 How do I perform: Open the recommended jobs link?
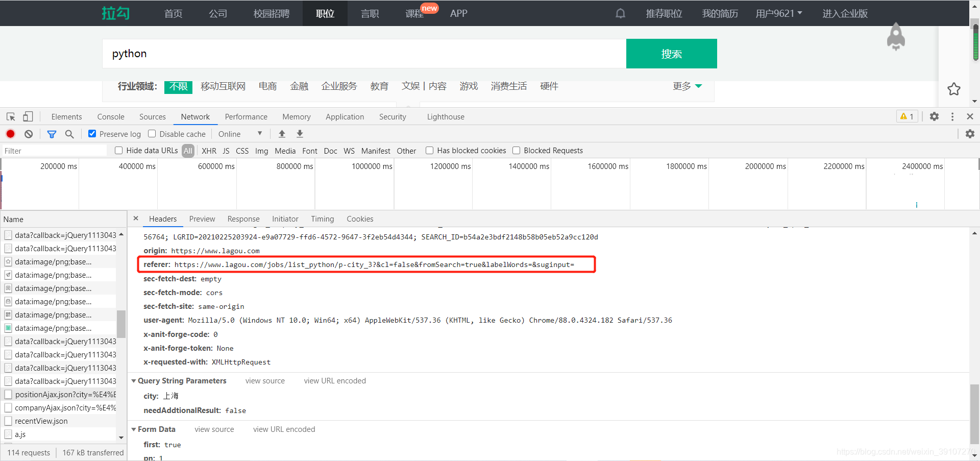click(x=664, y=13)
